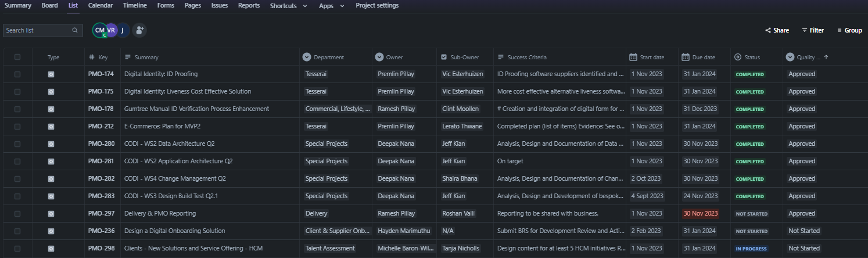868x258 pixels.
Task: Click the search magnifier icon in Search list
Action: pyautogui.click(x=74, y=30)
